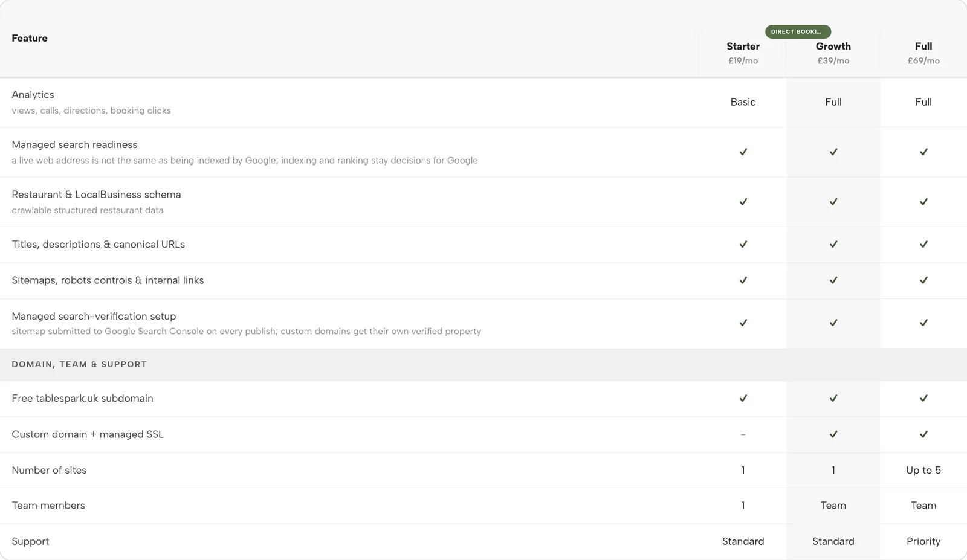
Task: Click Full plan Team value for Team members
Action: [x=923, y=506]
